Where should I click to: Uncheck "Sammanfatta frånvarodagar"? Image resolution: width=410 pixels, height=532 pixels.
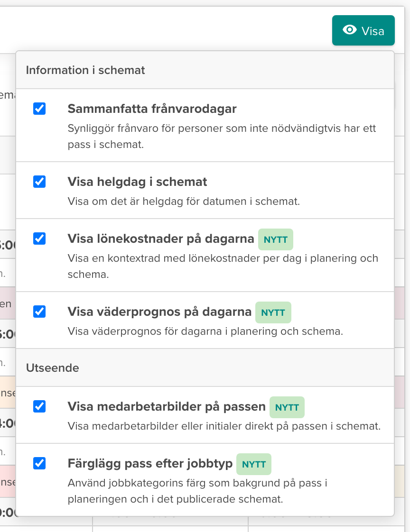[39, 109]
